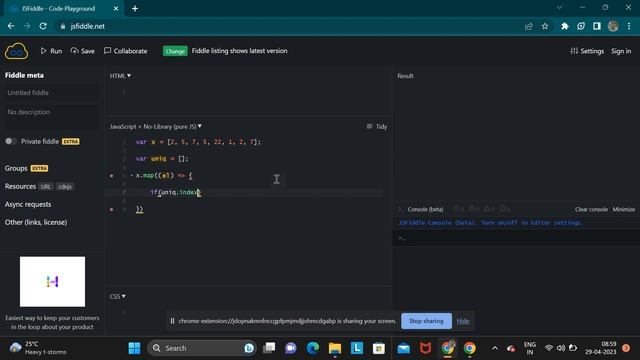
Task: Click the error marker on the x.map line
Action: [111, 176]
